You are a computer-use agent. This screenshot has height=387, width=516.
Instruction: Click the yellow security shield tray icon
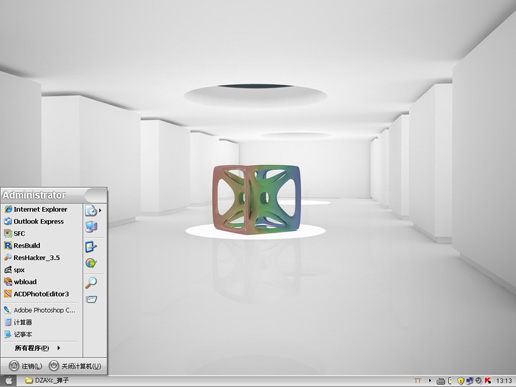tap(461, 380)
